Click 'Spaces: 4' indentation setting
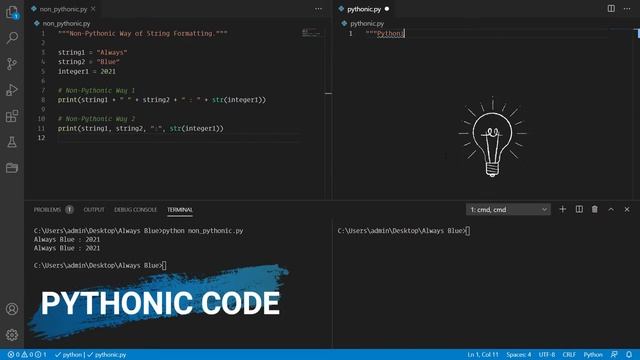This screenshot has width=640, height=360. pyautogui.click(x=519, y=355)
